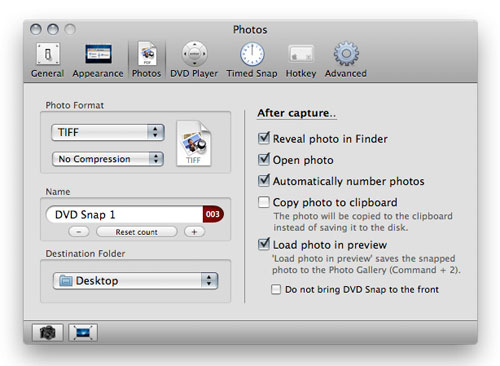Open the DVD Player preferences pane
Viewport: 500px width, 366px height.
click(x=194, y=60)
